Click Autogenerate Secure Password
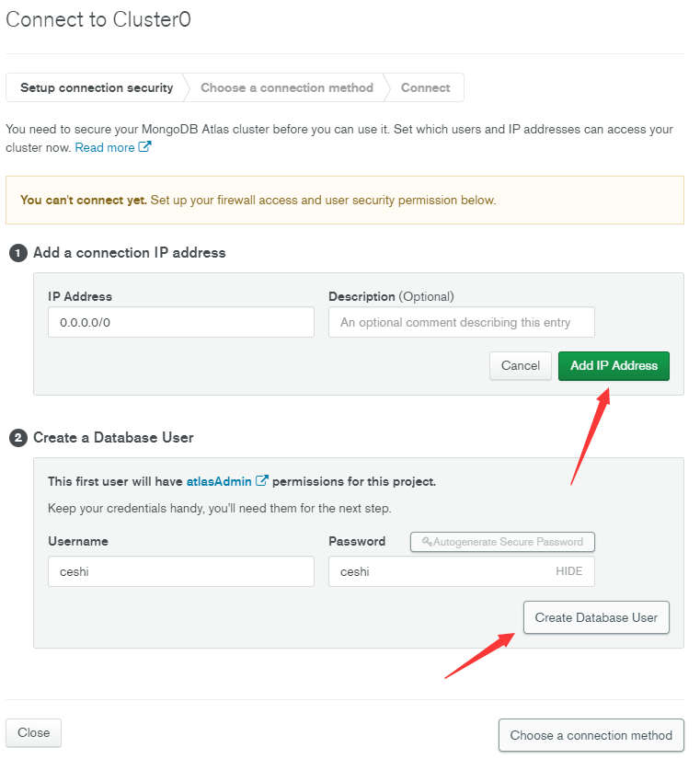The width and height of the screenshot is (700, 759). [x=502, y=542]
